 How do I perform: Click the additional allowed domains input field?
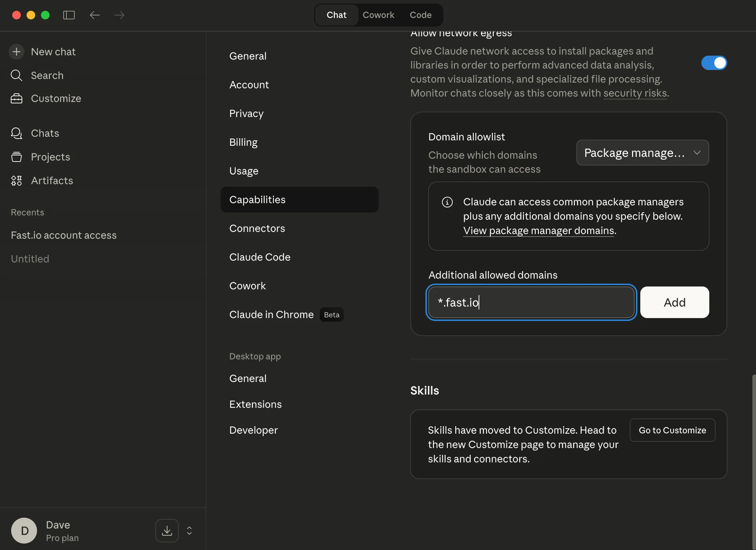[x=531, y=302]
